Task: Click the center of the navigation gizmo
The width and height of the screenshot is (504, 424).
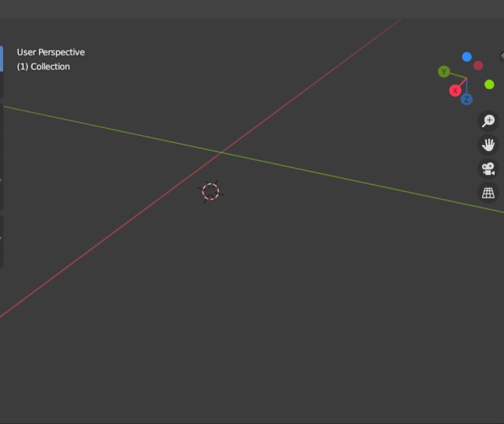Action: 466,79
